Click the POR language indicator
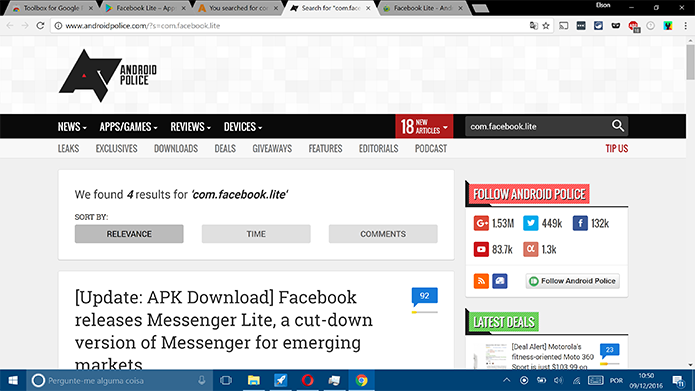The width and height of the screenshot is (695, 391). click(x=616, y=380)
